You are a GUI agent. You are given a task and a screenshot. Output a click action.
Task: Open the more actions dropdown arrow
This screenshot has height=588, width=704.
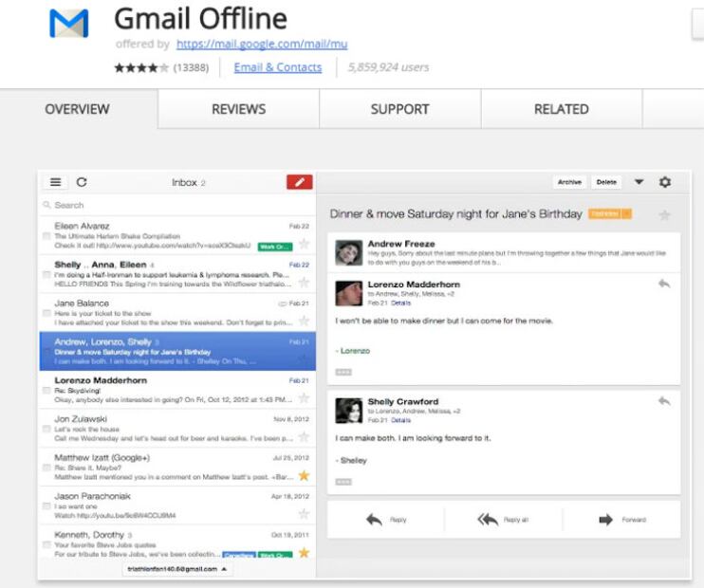point(639,182)
